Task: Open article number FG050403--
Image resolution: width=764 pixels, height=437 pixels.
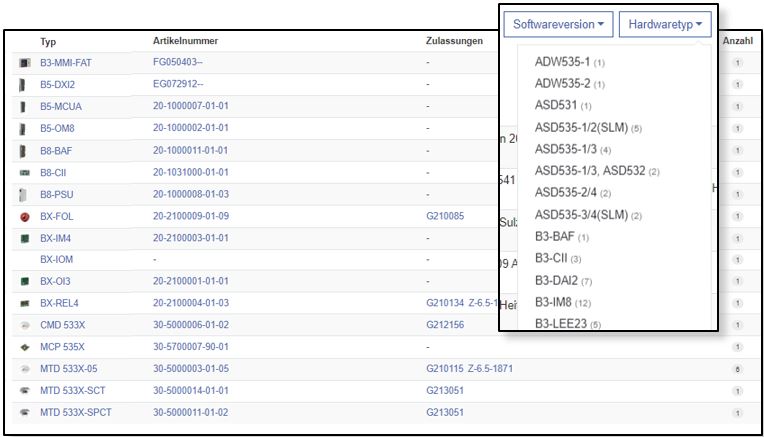Action: point(178,62)
